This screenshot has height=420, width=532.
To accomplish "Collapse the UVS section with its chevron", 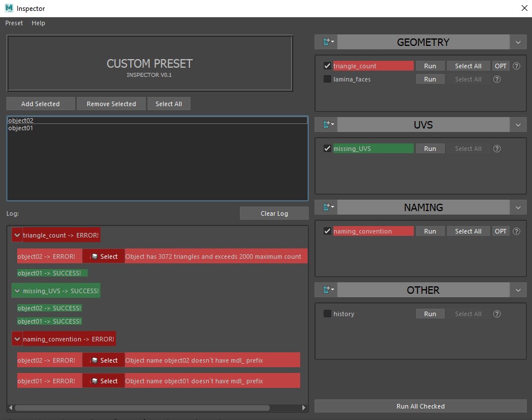I will coord(518,124).
